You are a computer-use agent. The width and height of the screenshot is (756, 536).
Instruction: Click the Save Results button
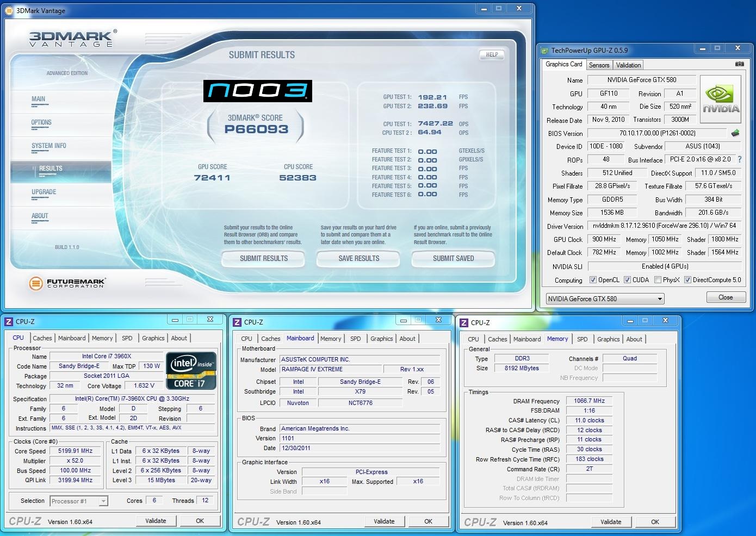358,259
